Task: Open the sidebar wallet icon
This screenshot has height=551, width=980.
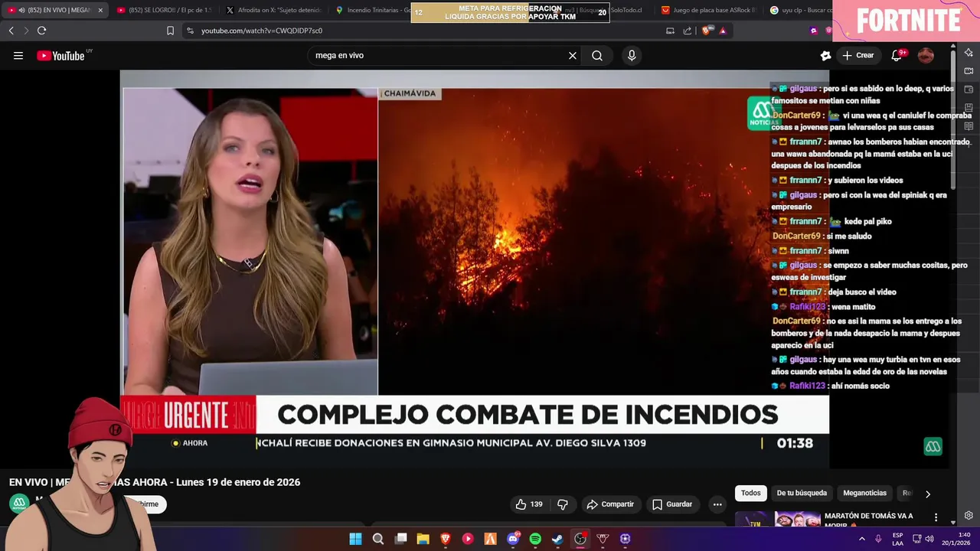Action: [969, 89]
